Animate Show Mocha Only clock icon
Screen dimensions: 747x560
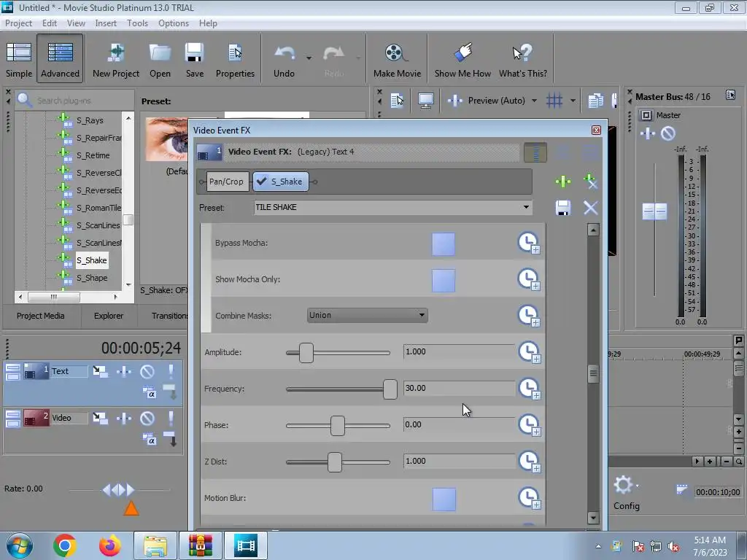pos(529,279)
